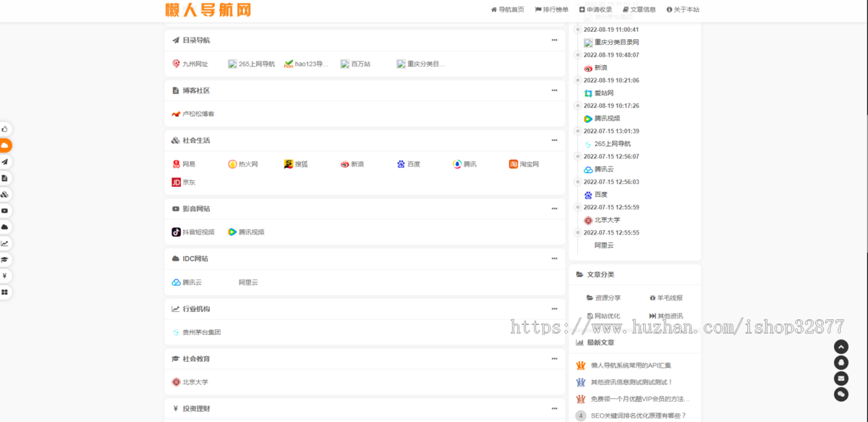The image size is (868, 422).
Task: Expand the IDC网站 more menu (three dots)
Action: [x=554, y=258]
